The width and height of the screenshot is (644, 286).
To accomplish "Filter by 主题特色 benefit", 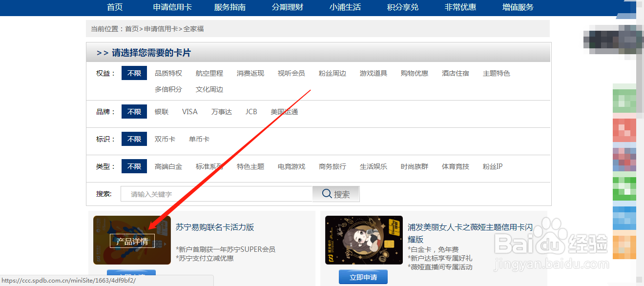I will coord(497,73).
